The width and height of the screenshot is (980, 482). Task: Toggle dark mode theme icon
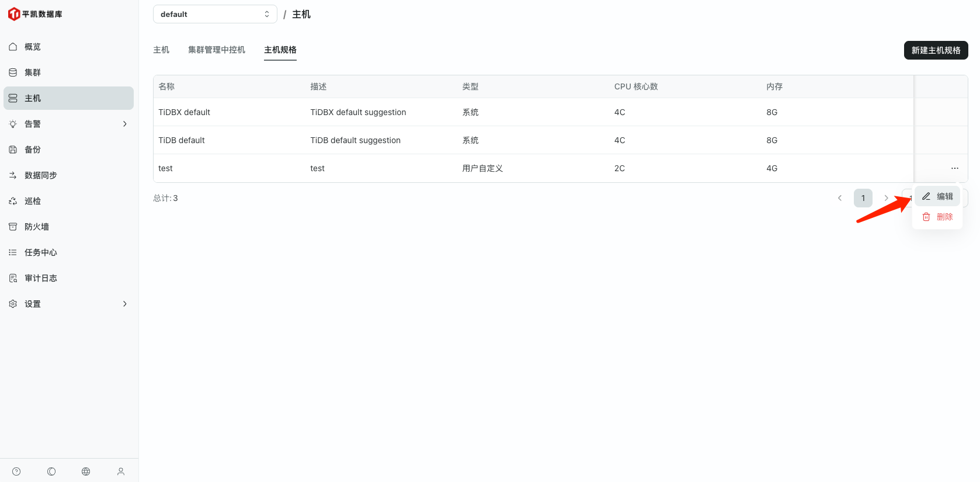pyautogui.click(x=51, y=471)
